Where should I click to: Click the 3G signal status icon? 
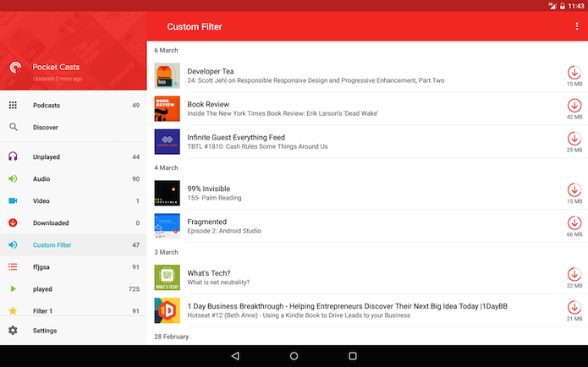[x=552, y=6]
